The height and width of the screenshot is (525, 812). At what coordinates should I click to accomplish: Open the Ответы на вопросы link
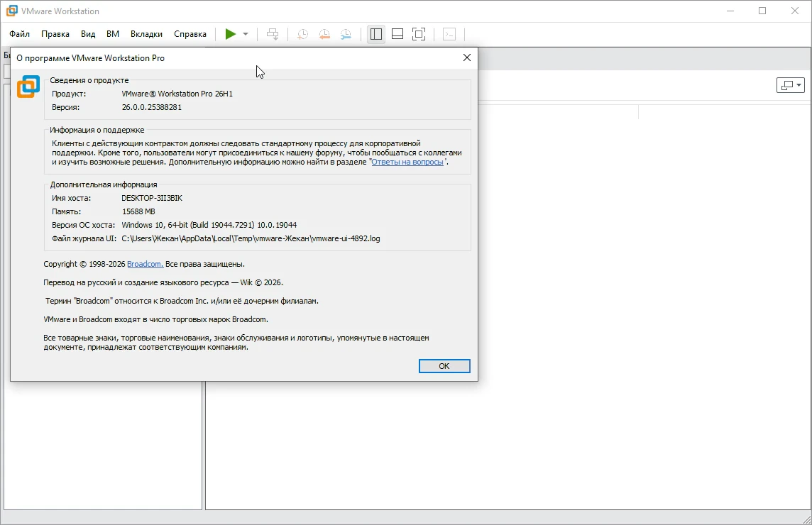click(x=407, y=162)
